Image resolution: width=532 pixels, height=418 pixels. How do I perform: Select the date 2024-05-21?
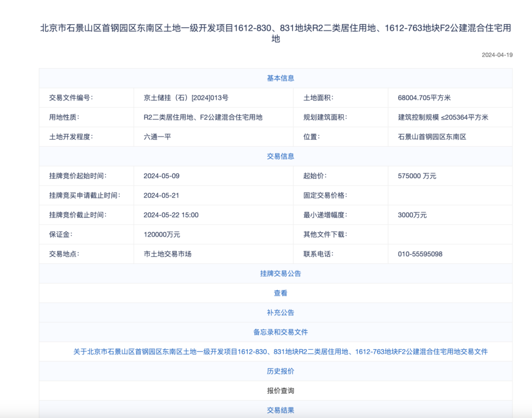click(161, 195)
